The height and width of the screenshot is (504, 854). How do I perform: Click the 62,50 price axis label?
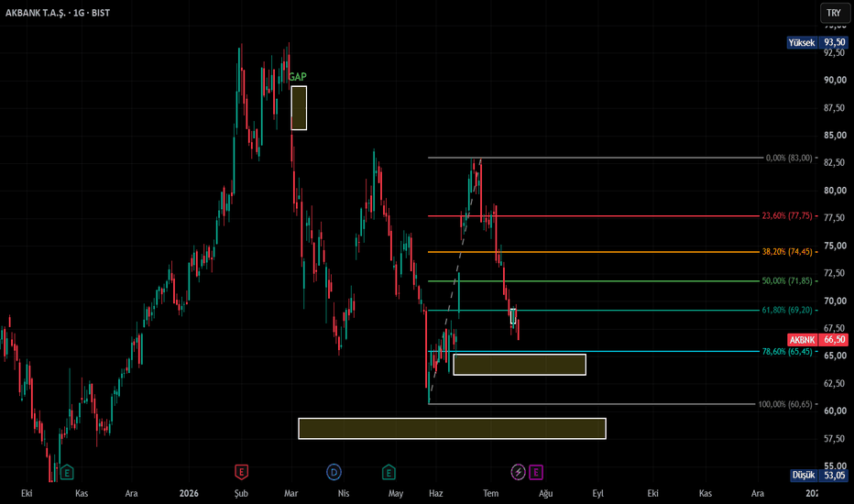[x=835, y=383]
